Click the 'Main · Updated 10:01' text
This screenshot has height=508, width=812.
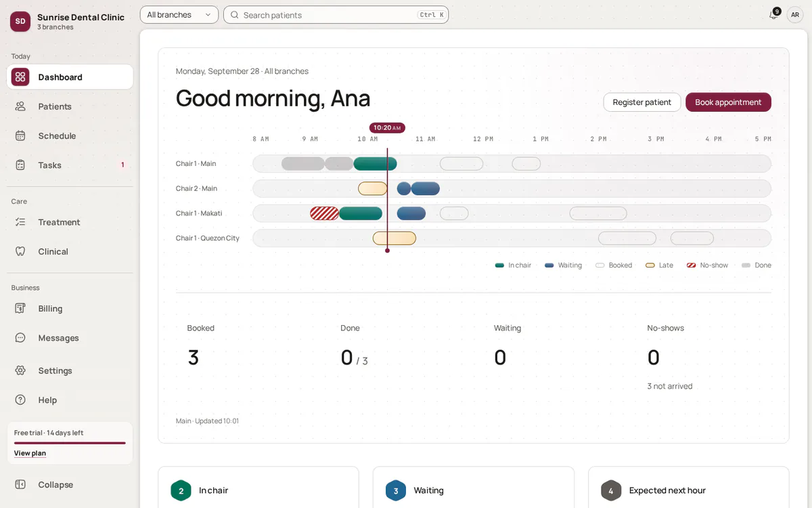coord(207,421)
